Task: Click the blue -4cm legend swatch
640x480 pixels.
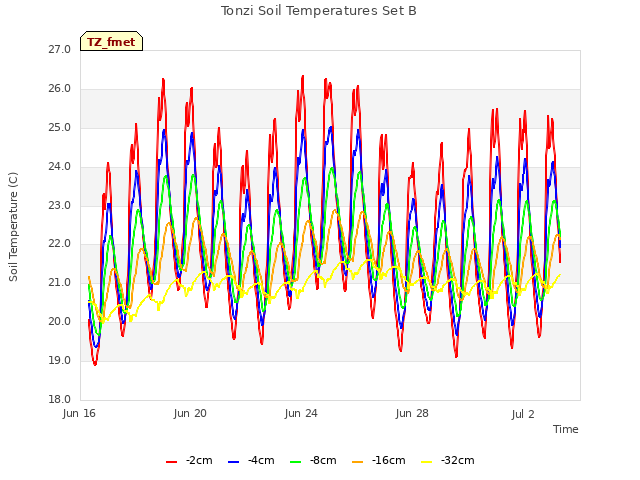Action: 233,462
